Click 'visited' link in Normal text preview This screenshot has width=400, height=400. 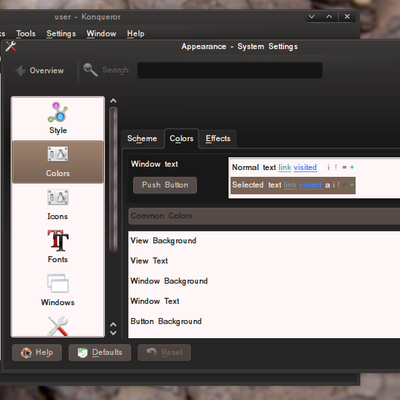point(305,167)
